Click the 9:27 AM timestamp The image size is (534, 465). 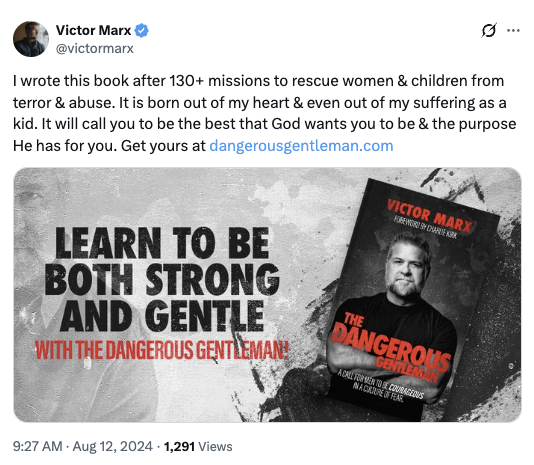tap(37, 446)
